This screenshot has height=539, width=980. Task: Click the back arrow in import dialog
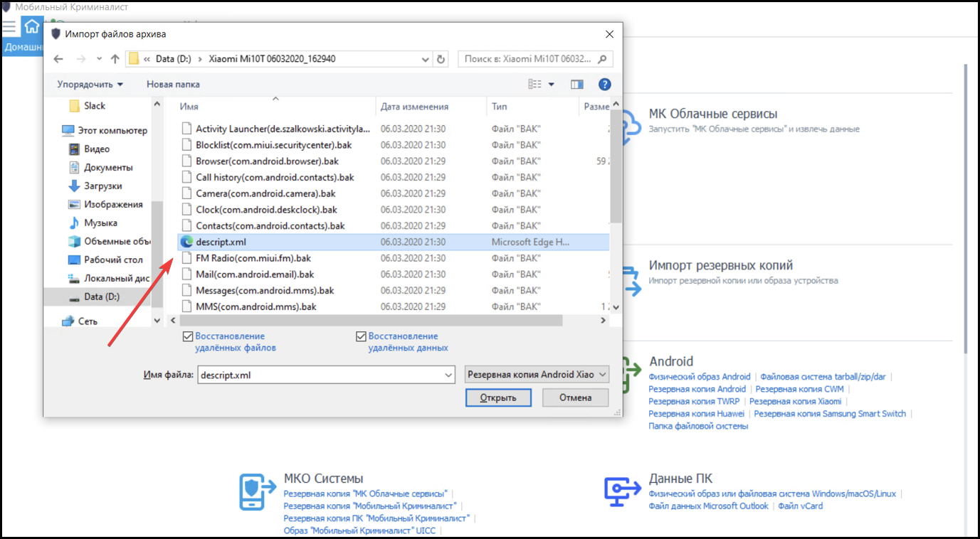point(58,59)
